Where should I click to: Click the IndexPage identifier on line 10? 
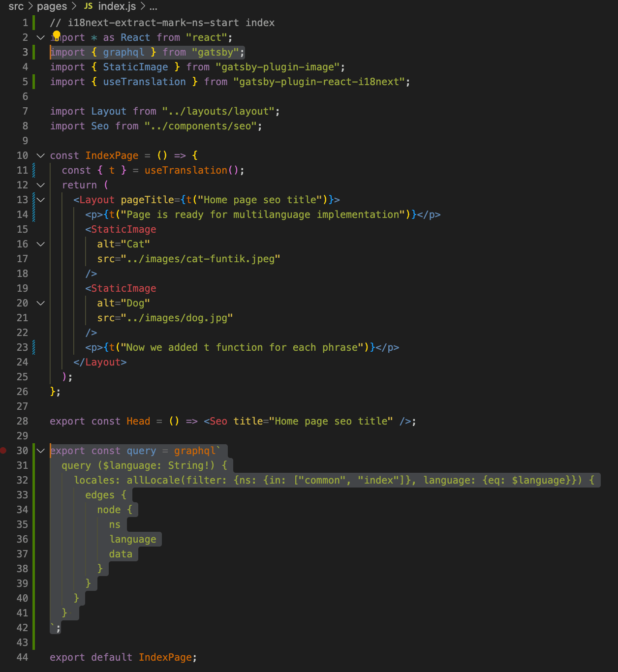112,155
